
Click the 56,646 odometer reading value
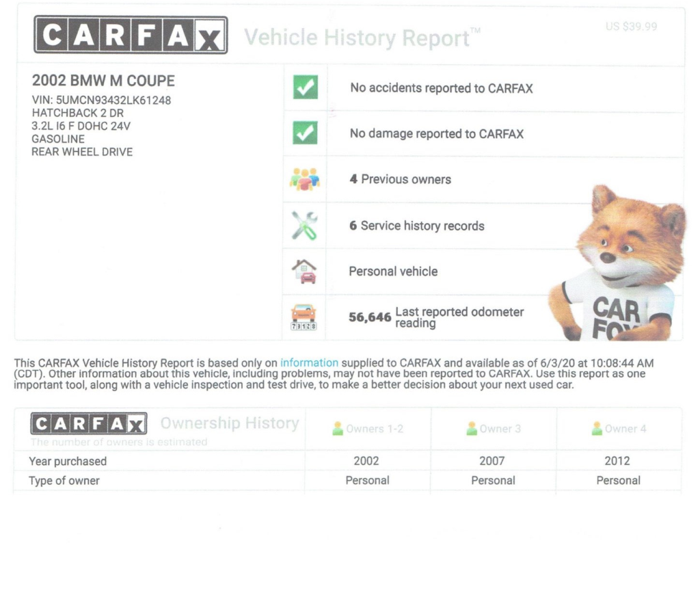pos(370,317)
